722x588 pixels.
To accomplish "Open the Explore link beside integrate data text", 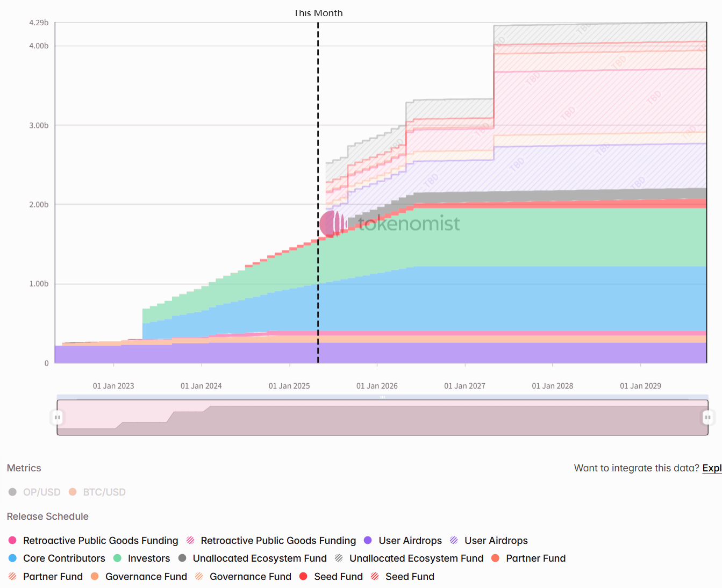I will (712, 468).
